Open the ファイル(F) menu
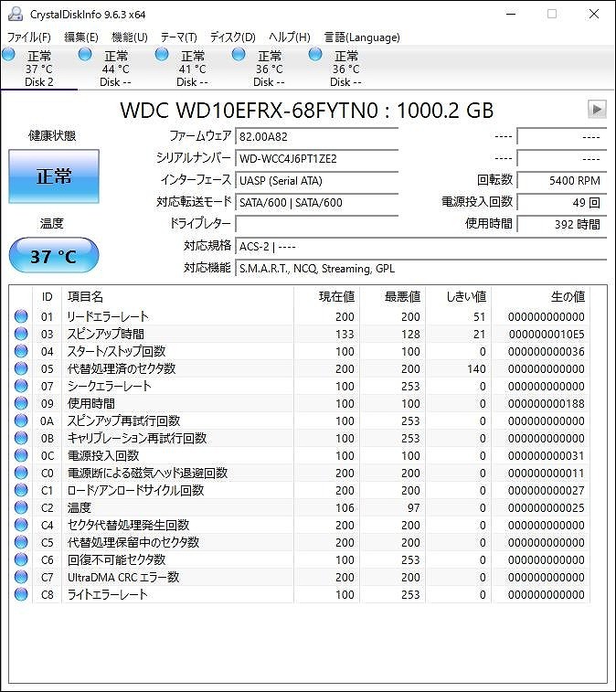Viewport: 616px width, 692px height. (28, 37)
